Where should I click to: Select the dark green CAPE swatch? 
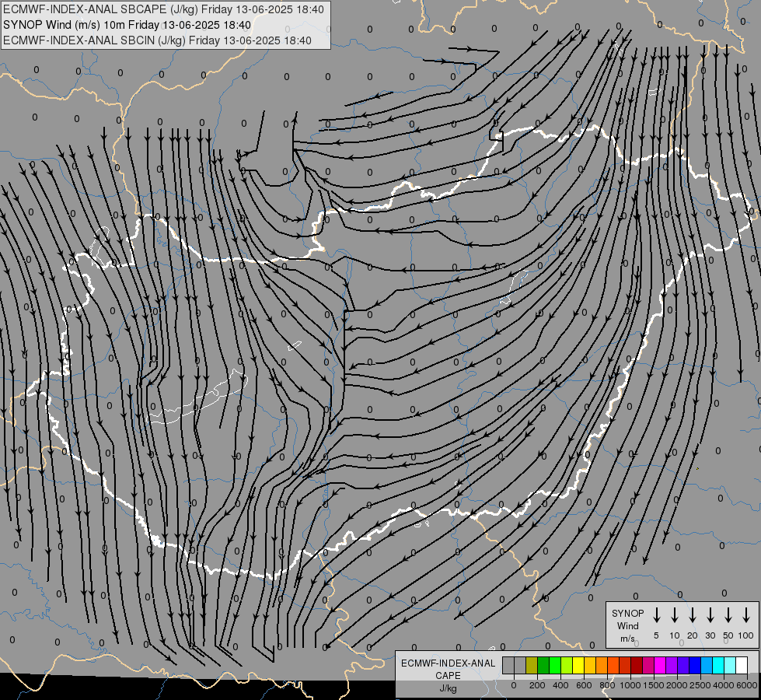543,666
